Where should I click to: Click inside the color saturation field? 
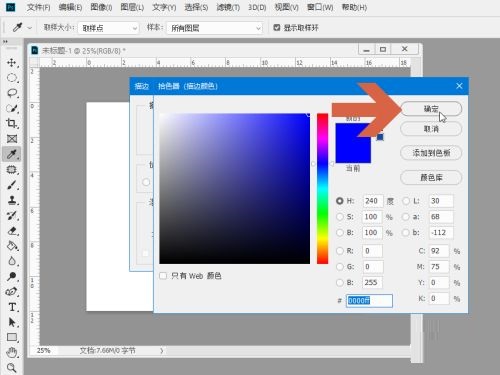point(235,189)
